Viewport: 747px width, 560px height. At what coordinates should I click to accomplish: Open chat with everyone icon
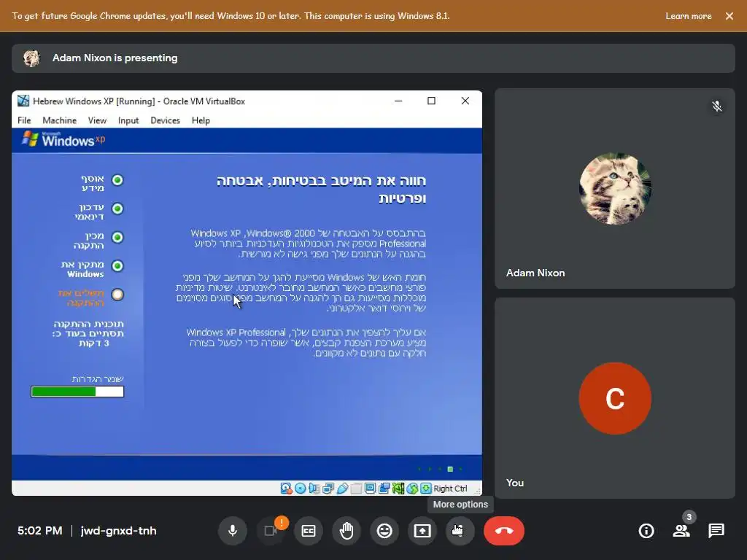716,531
